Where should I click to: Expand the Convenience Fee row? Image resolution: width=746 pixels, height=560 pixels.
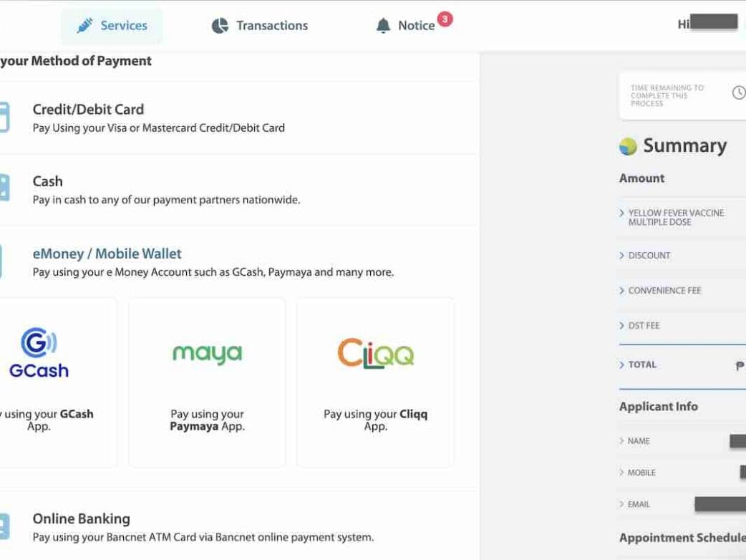621,291
